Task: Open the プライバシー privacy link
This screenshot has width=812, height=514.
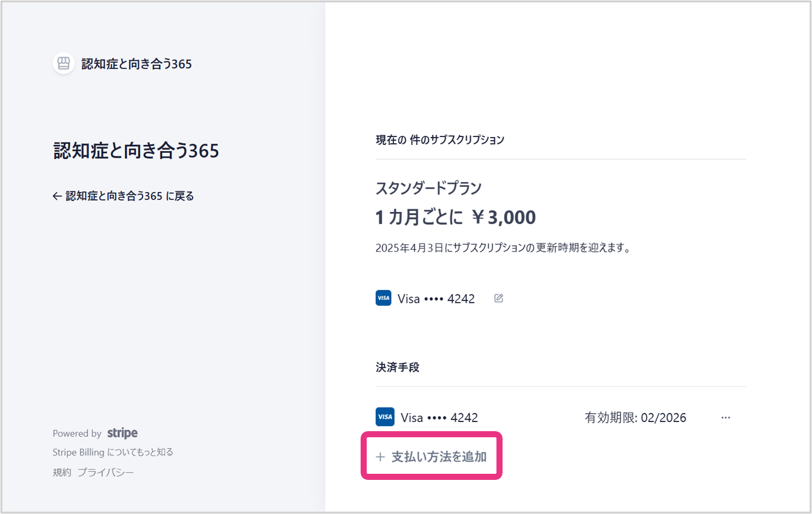Action: 105,472
